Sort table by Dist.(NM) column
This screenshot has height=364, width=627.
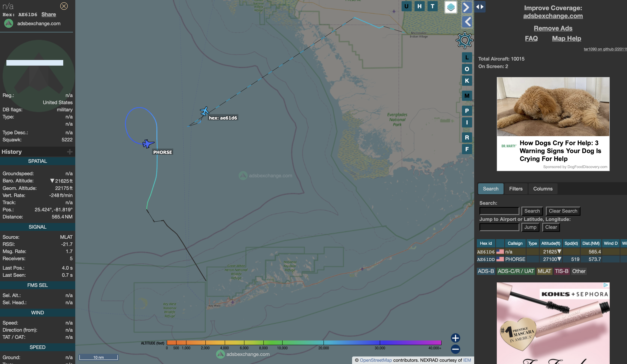[591, 243]
